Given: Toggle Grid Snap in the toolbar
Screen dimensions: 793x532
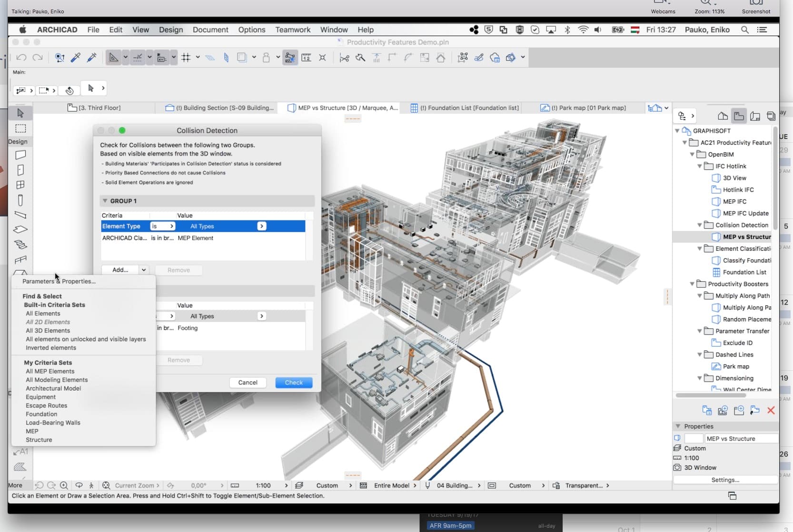Looking at the screenshot, I should point(186,58).
